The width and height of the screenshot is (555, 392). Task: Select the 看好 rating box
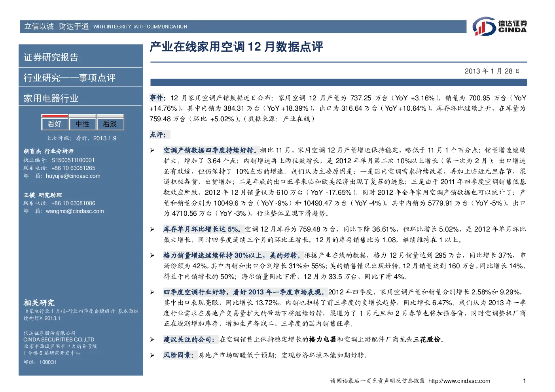(55, 124)
